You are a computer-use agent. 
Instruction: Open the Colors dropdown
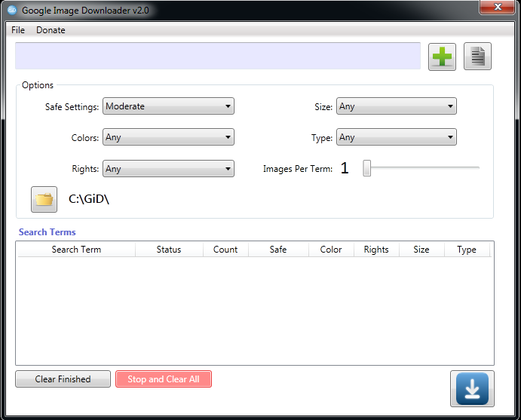[168, 137]
